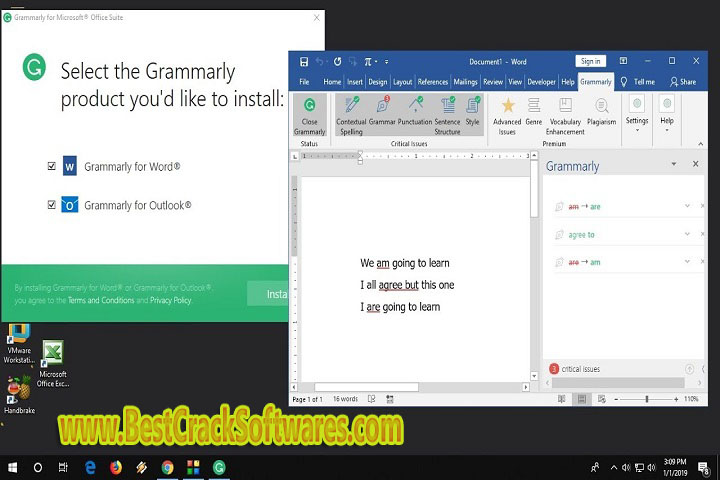Open the Windows Start menu
The width and height of the screenshot is (720, 480).
pyautogui.click(x=12, y=468)
